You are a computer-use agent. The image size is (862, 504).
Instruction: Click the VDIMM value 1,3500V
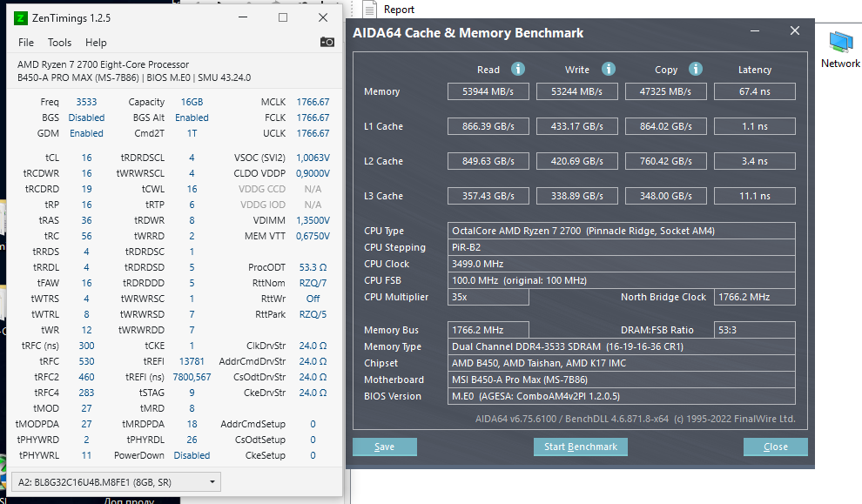313,220
